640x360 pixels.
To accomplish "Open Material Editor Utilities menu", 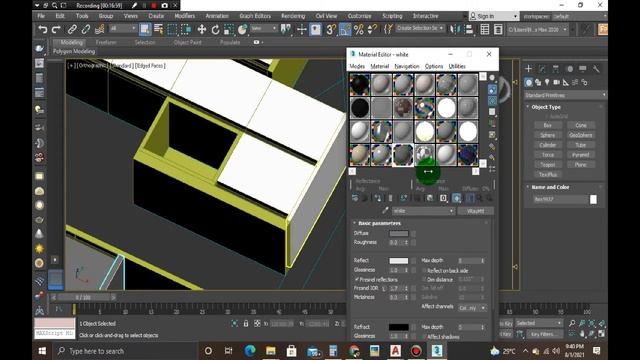I will (457, 66).
